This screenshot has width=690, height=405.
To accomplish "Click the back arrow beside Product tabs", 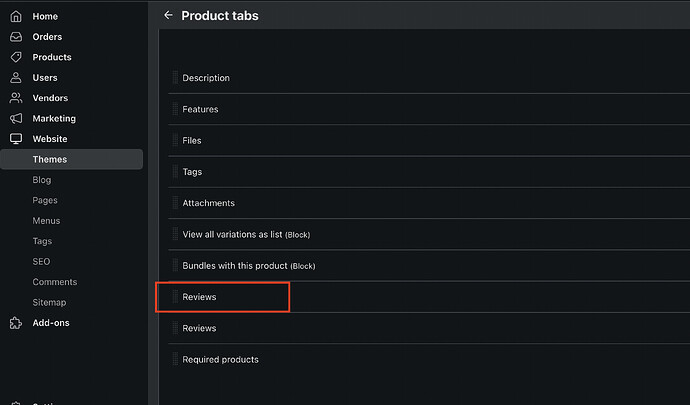I will pyautogui.click(x=168, y=15).
